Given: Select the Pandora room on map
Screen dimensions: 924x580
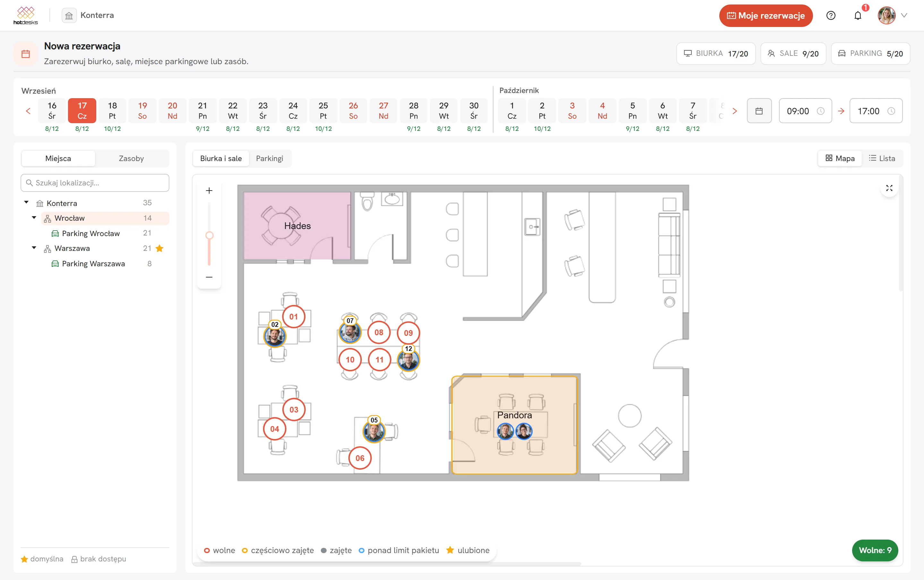Looking at the screenshot, I should point(514,425).
